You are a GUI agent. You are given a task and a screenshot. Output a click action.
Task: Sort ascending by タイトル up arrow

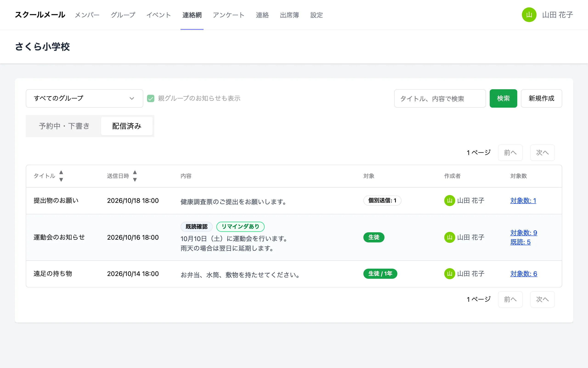pos(61,172)
